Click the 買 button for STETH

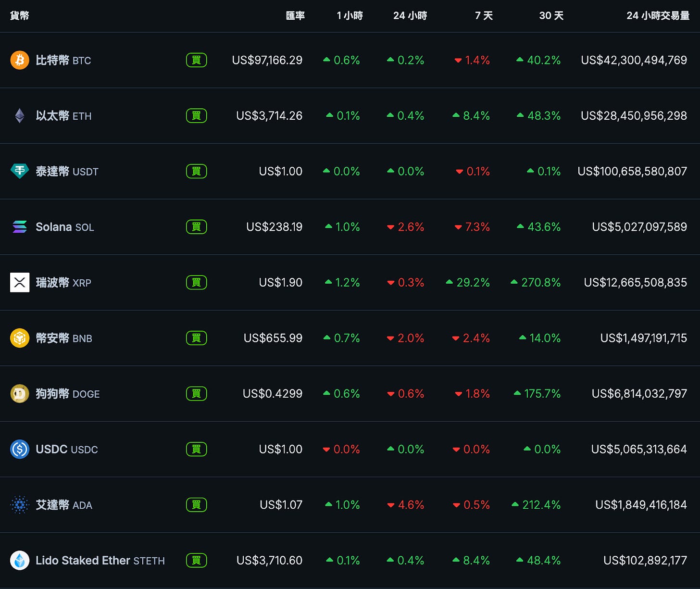click(x=197, y=560)
